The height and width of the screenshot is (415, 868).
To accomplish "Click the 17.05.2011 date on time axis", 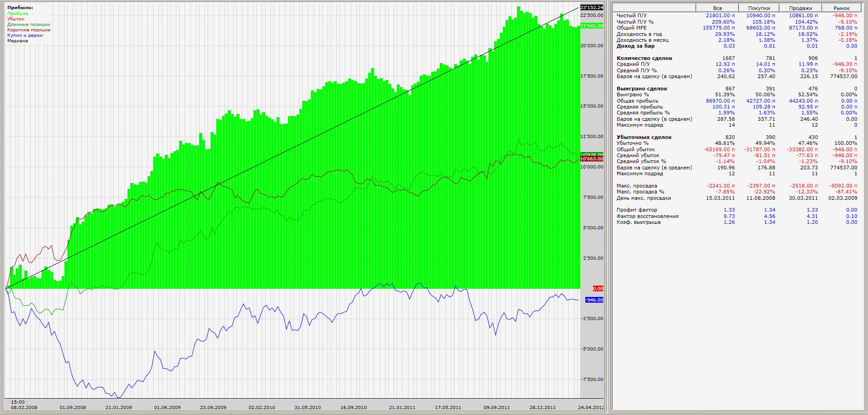I will 448,408.
